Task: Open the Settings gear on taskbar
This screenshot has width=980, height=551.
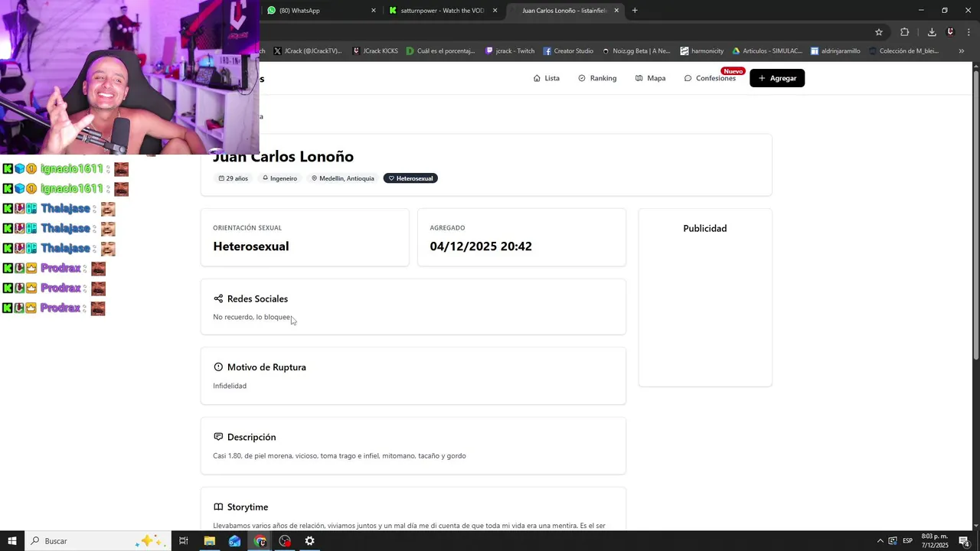Action: tap(309, 541)
